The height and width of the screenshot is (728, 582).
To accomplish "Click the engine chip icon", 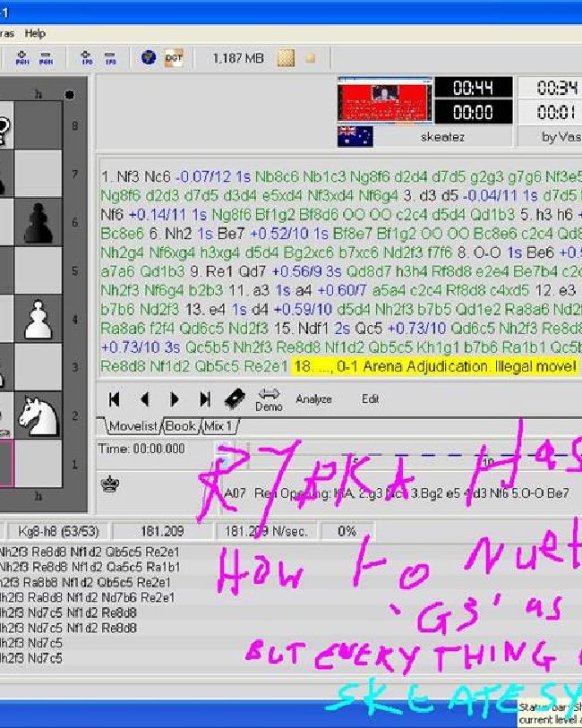I will [235, 398].
